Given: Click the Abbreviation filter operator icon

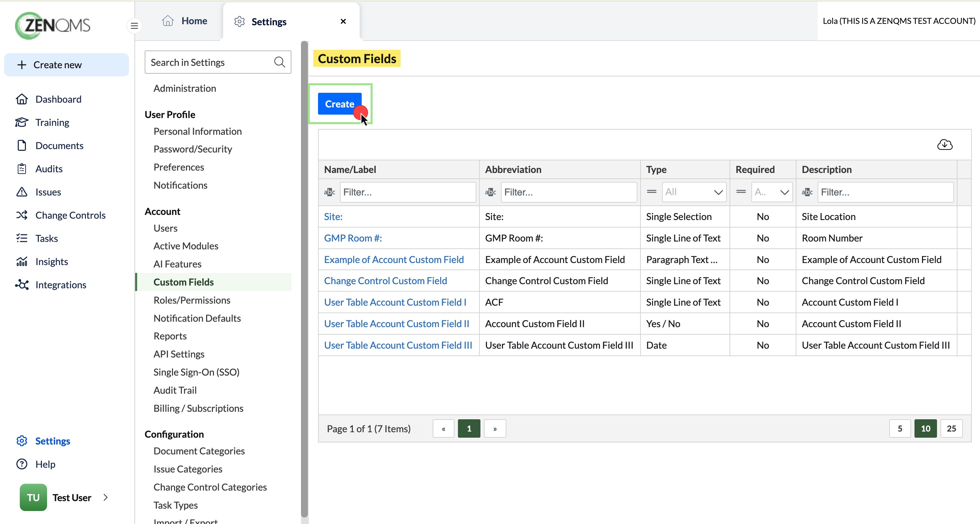Looking at the screenshot, I should [x=490, y=192].
